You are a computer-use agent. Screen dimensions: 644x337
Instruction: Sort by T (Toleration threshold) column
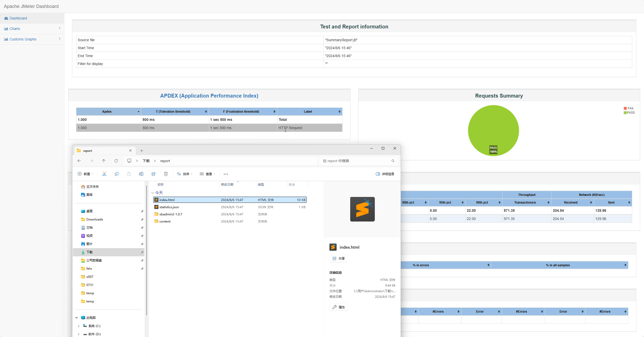click(175, 112)
